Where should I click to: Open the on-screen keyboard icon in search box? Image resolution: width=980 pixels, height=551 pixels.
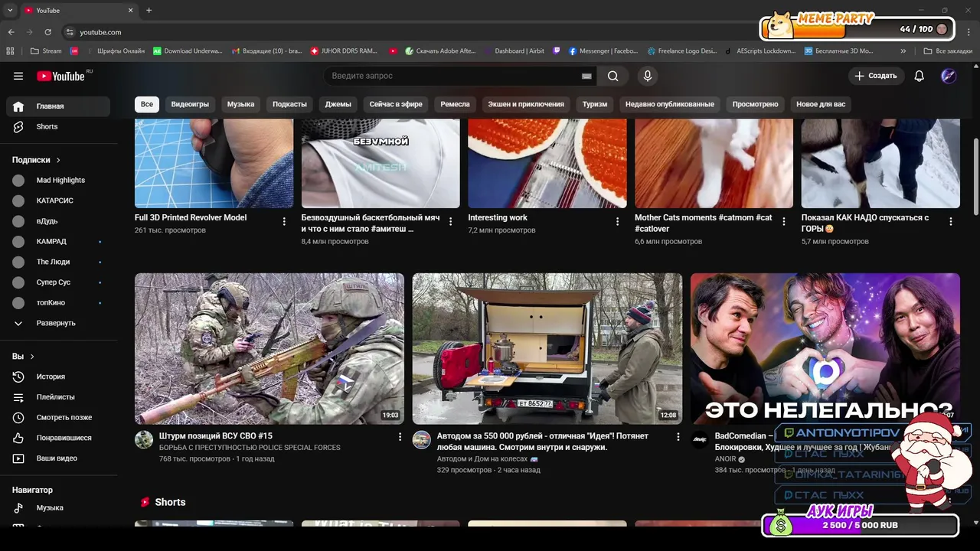click(x=586, y=76)
